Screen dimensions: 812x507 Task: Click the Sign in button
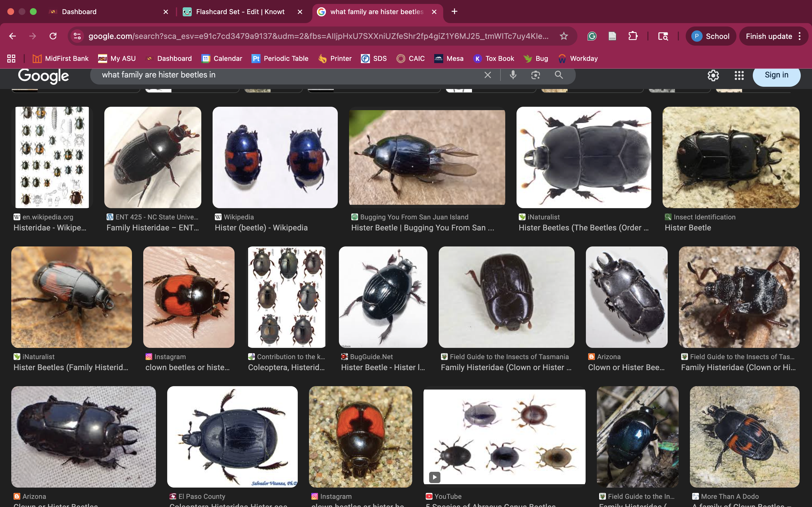(x=776, y=75)
